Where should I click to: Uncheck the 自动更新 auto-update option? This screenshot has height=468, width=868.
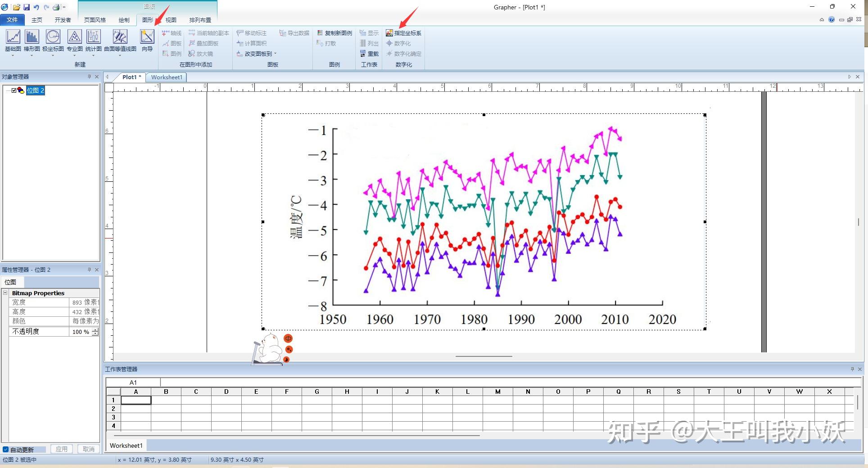point(5,450)
